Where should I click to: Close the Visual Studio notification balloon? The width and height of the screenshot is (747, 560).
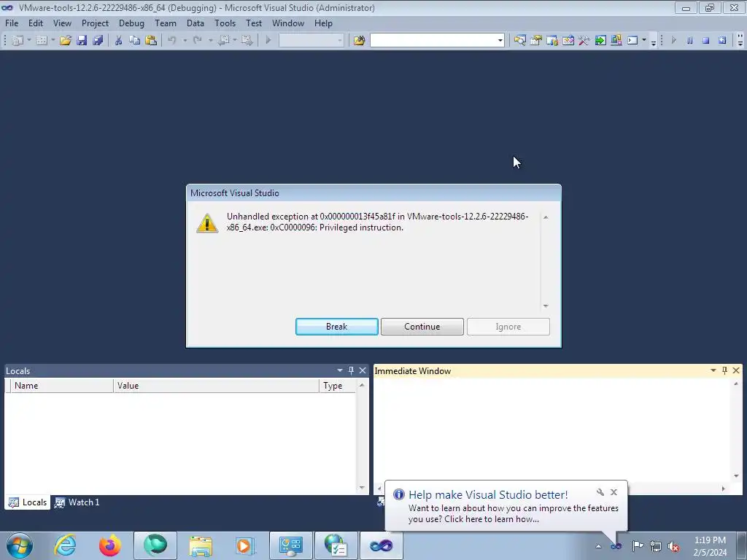(x=614, y=492)
